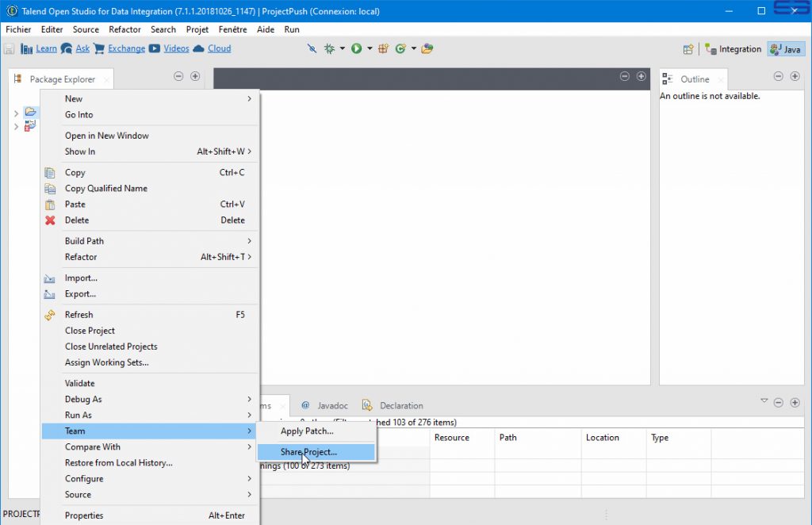Open the bottom panel View Menu triangle
The width and height of the screenshot is (812, 525).
[x=764, y=401]
